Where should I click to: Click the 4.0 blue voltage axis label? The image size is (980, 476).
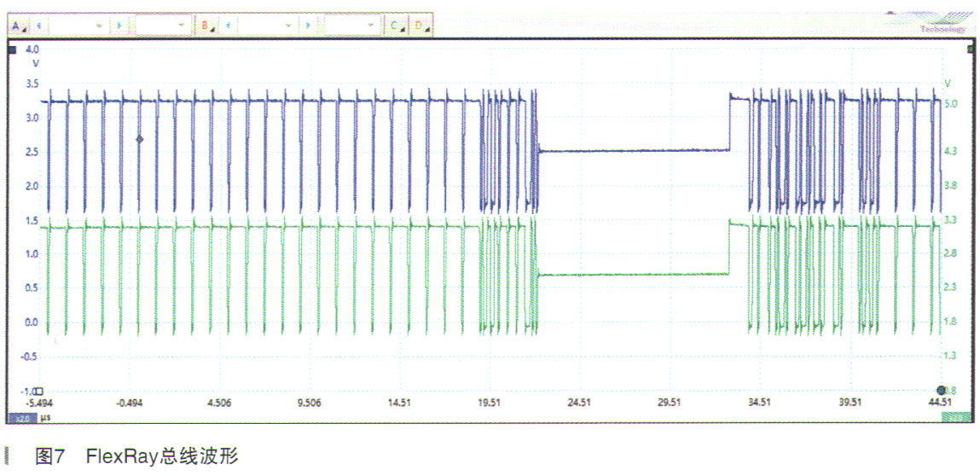32,49
